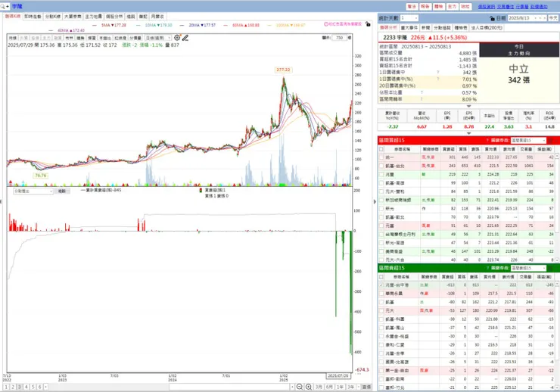Switch to the 個股分析 tab

coord(114,17)
